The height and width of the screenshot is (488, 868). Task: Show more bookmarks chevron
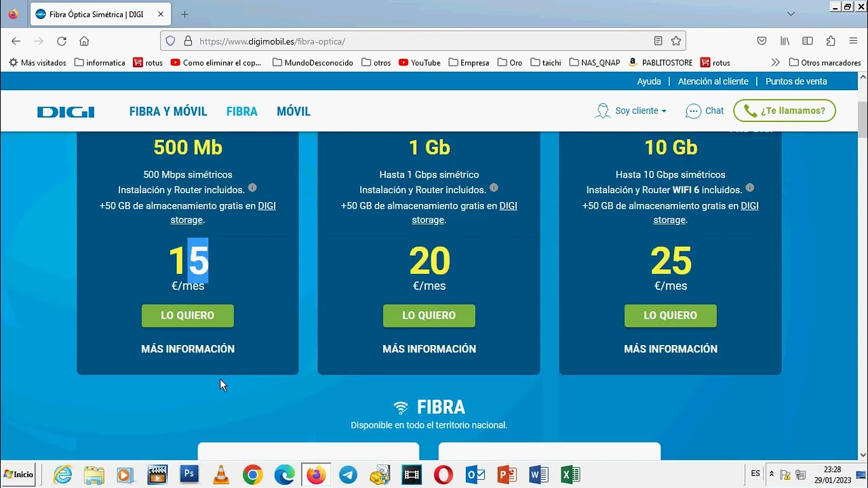776,62
